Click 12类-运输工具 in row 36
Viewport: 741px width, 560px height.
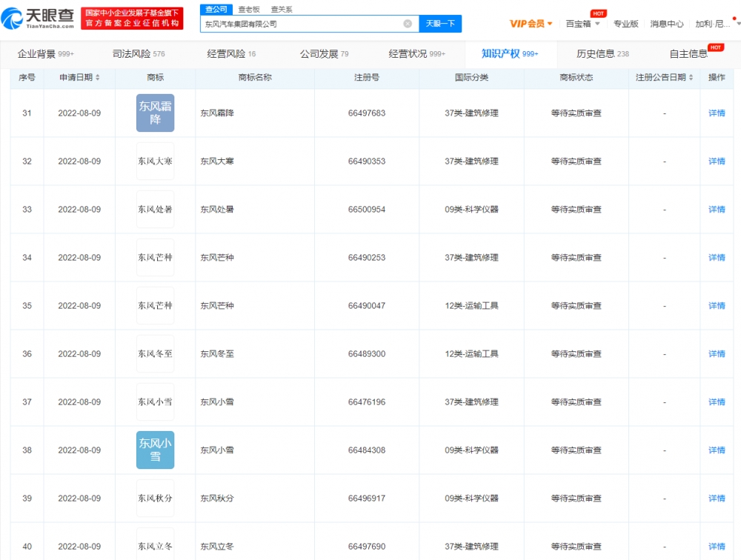click(x=471, y=354)
